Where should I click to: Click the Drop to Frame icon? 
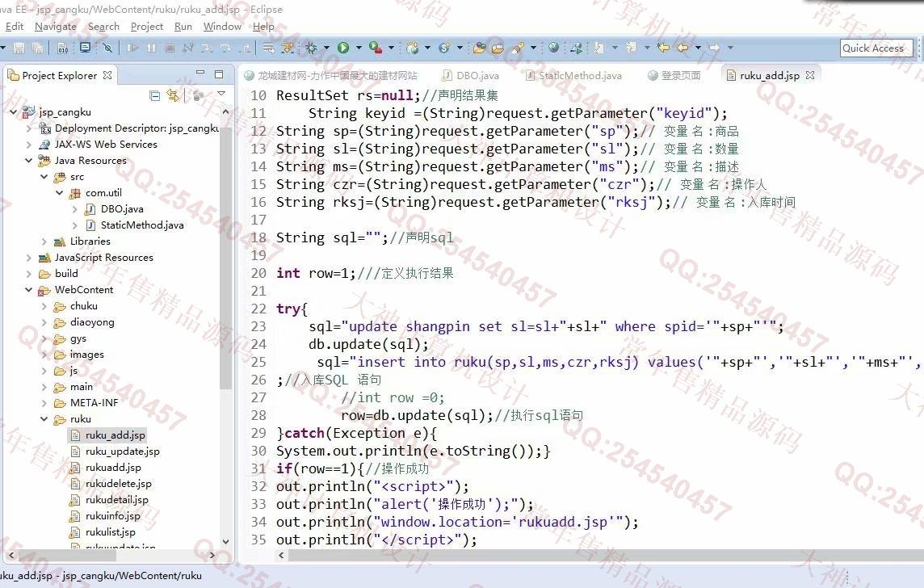pyautogui.click(x=268, y=48)
